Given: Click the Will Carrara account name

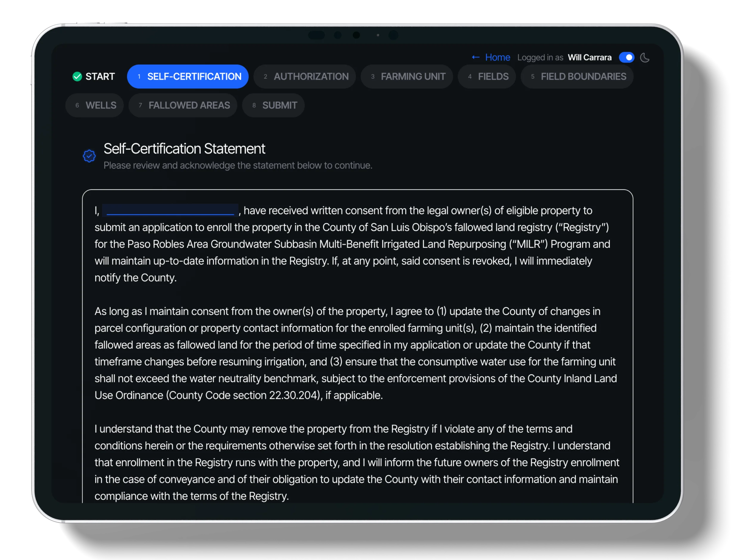Looking at the screenshot, I should (x=589, y=57).
